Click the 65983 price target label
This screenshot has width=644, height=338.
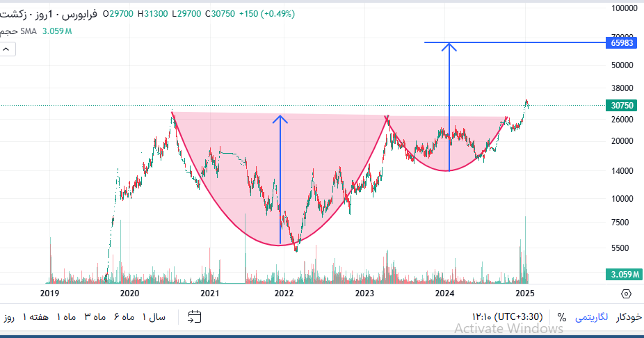[622, 42]
